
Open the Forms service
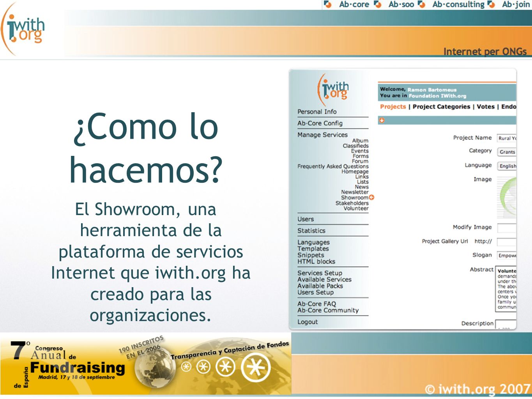pyautogui.click(x=361, y=156)
